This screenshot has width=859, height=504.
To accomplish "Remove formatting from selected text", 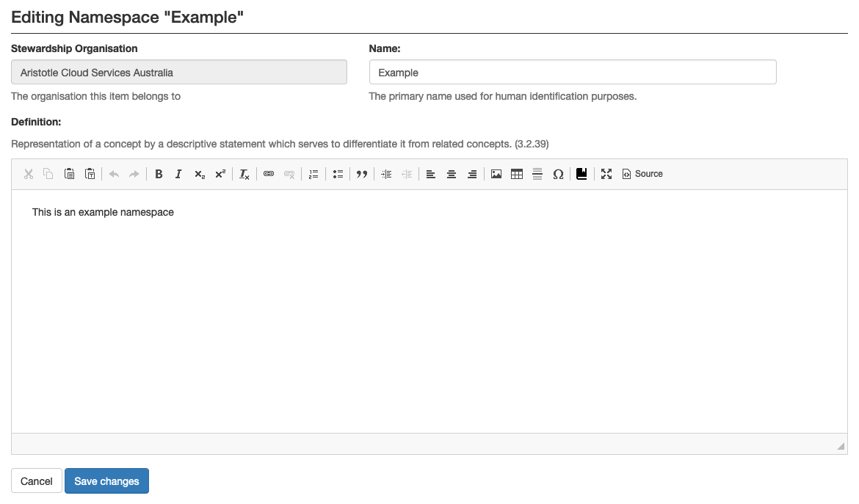I will click(244, 175).
